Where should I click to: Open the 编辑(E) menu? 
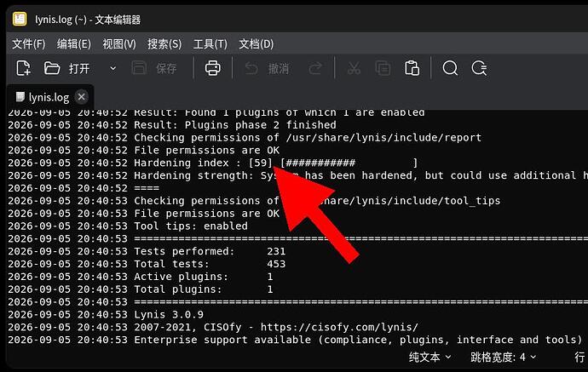74,43
